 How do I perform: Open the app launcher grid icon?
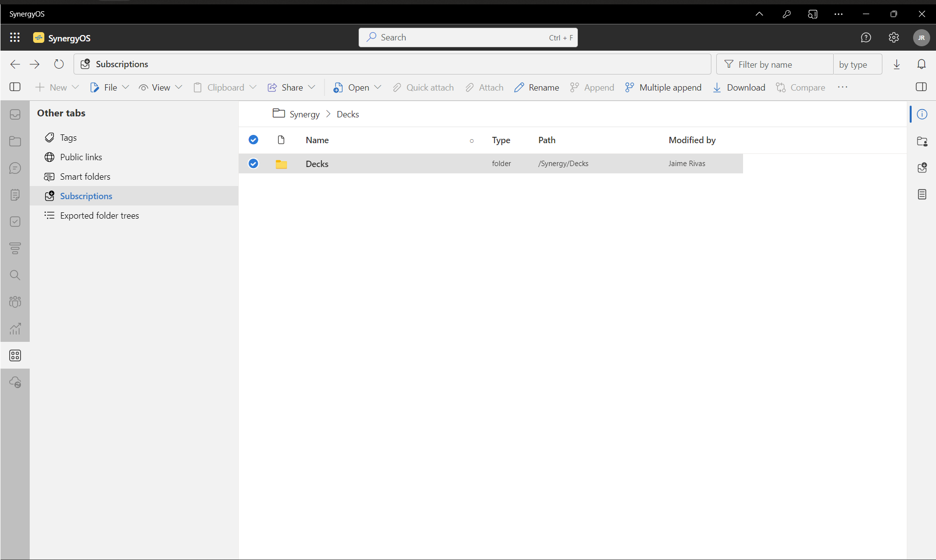[15, 37]
